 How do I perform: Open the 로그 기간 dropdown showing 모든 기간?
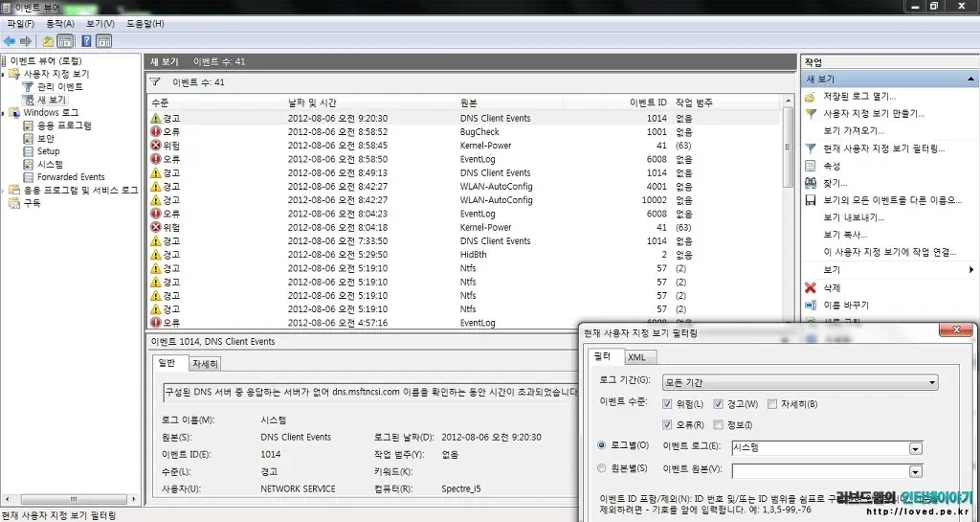click(801, 382)
